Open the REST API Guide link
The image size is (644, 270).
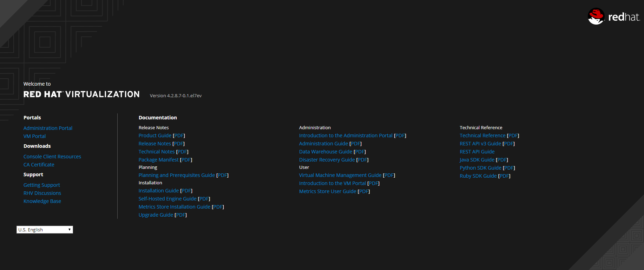tap(477, 152)
